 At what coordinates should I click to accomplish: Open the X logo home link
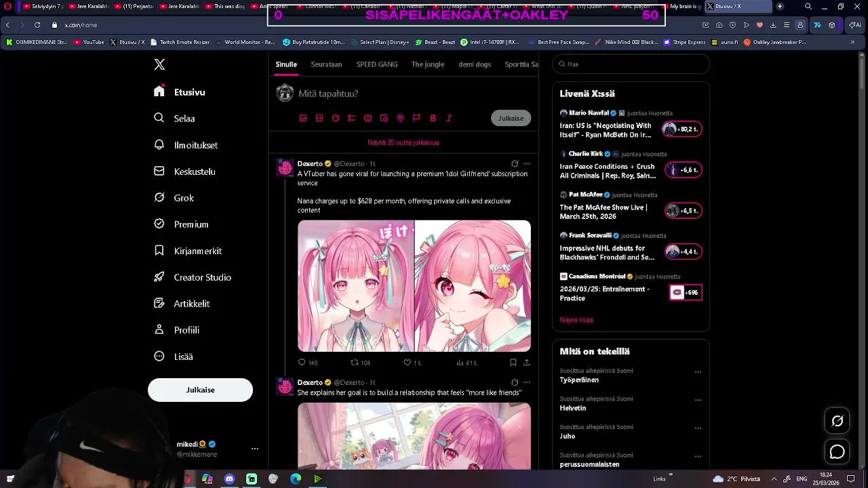tap(159, 64)
